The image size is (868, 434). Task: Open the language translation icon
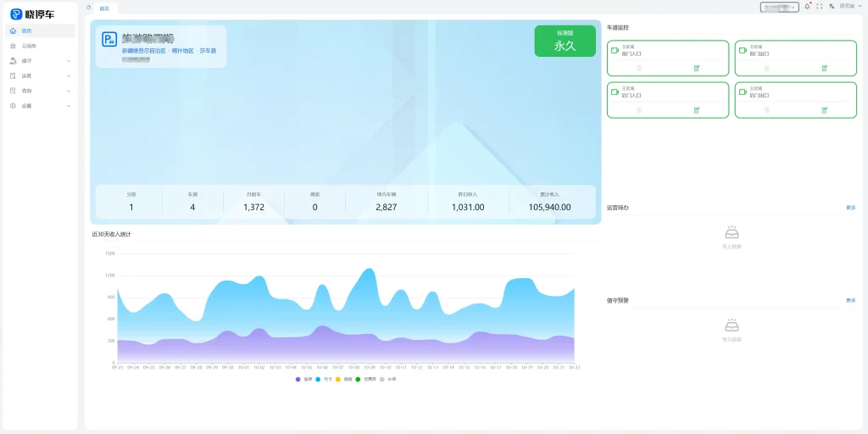(x=832, y=6)
